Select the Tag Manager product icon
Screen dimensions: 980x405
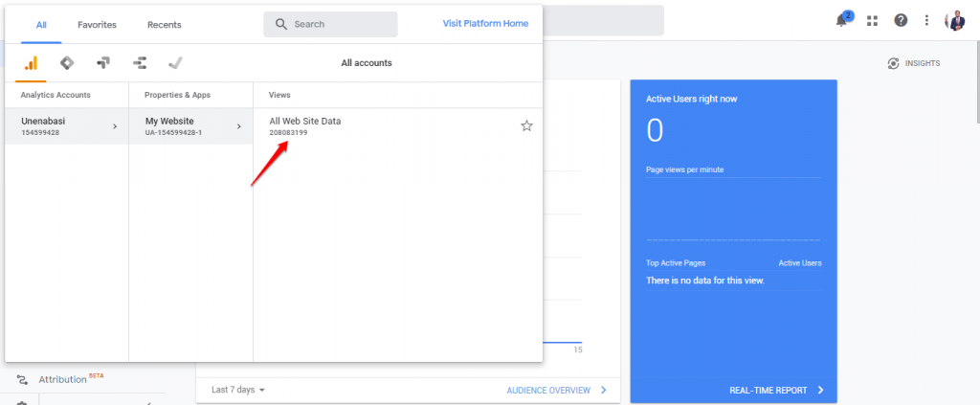[x=66, y=63]
